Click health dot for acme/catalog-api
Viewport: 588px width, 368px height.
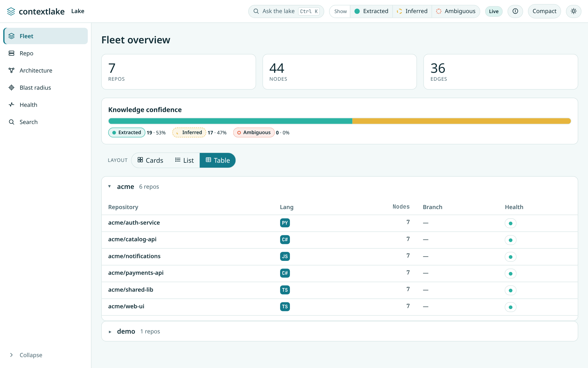510,240
